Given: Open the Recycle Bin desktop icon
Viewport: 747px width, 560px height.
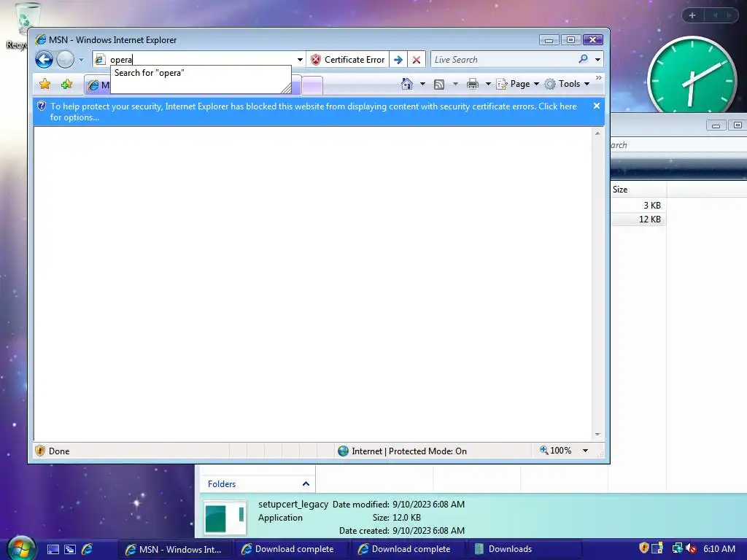Looking at the screenshot, I should (23, 26).
